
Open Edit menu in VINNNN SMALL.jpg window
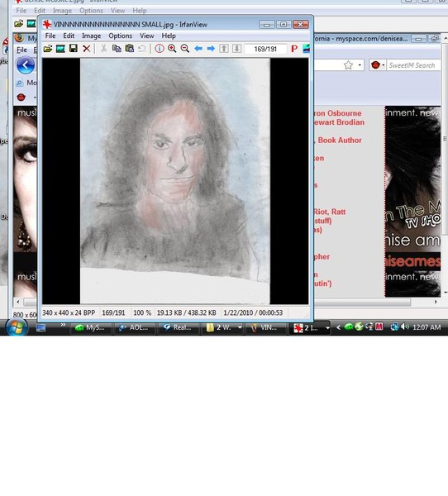click(x=69, y=36)
